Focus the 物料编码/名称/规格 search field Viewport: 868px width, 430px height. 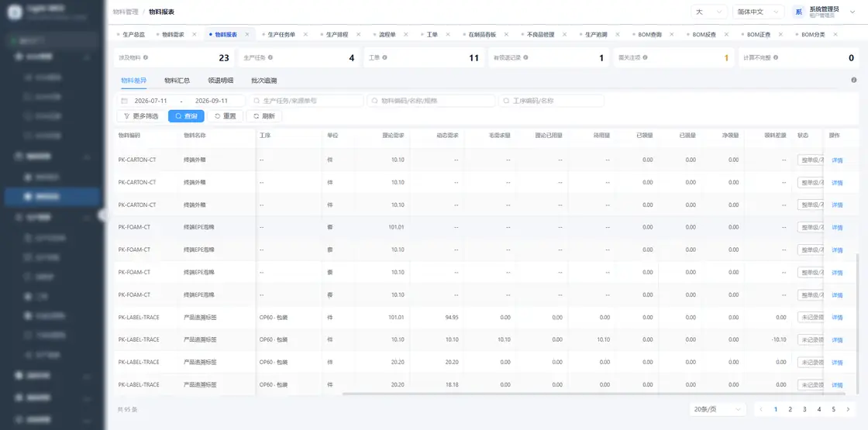point(431,101)
